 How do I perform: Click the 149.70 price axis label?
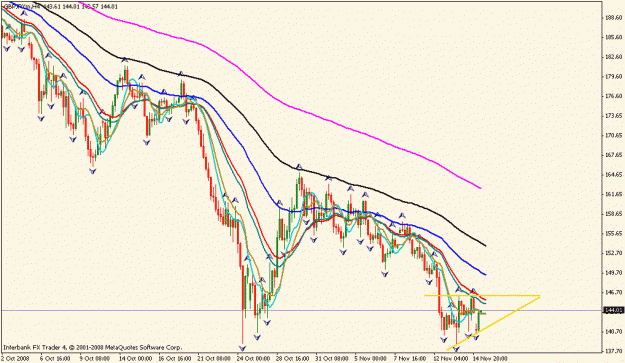click(x=614, y=273)
